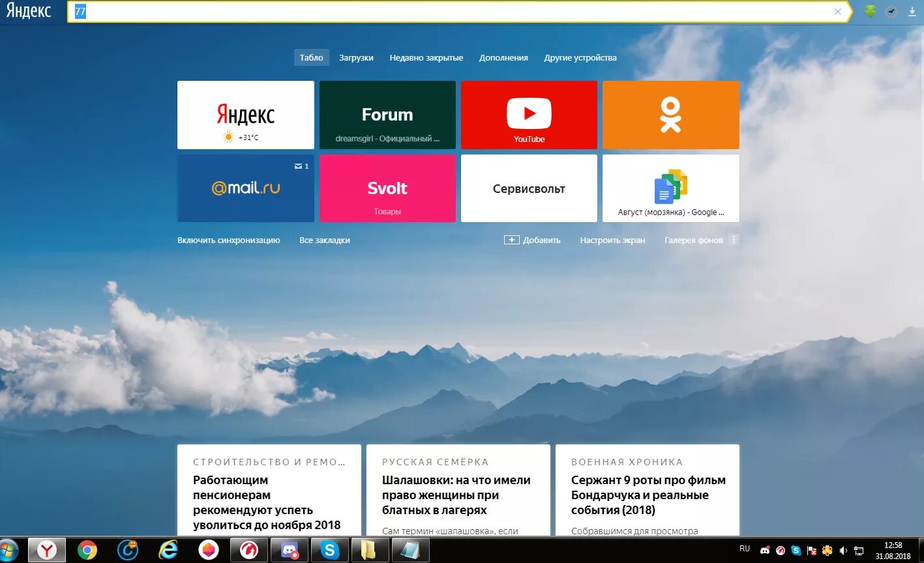Open the Сервисвольт tile
Viewport: 924px width, 563px height.
click(529, 188)
